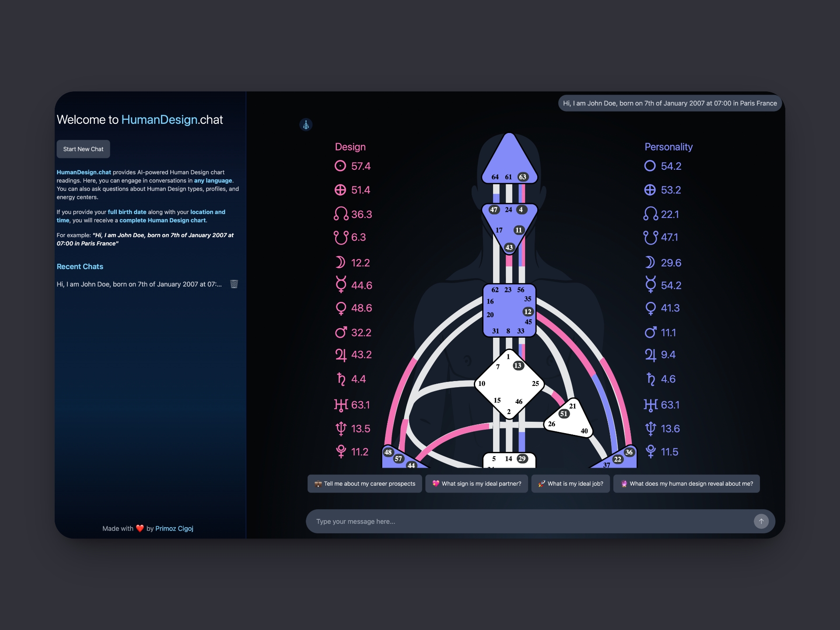Viewport: 840px width, 630px height.
Task: Click the Personality North Node symbol beside 22.1
Action: coord(651,213)
